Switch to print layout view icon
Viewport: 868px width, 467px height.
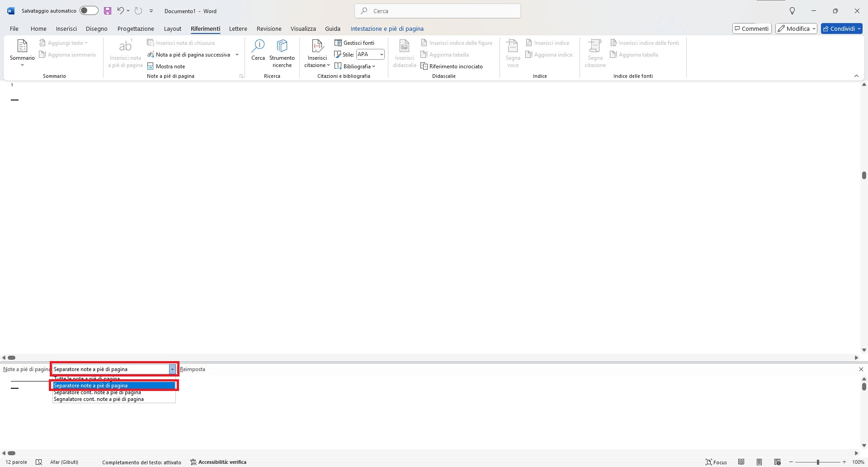pyautogui.click(x=759, y=462)
